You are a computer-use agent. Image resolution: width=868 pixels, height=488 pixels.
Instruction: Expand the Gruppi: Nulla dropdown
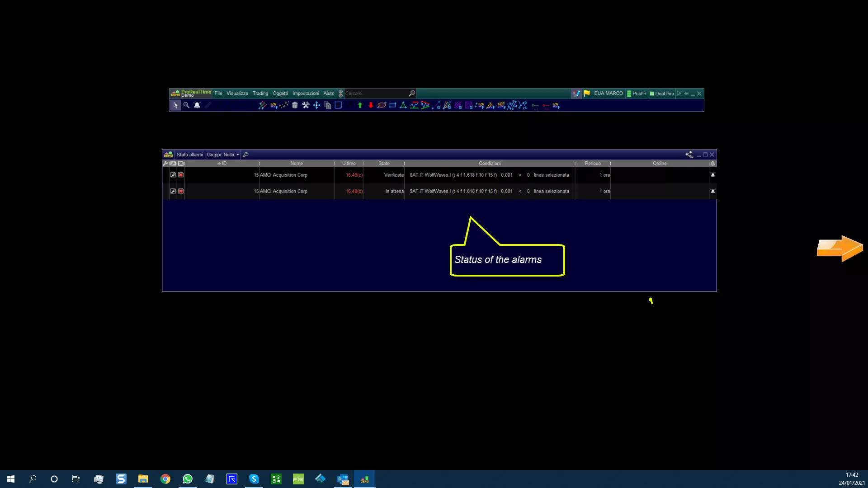223,155
